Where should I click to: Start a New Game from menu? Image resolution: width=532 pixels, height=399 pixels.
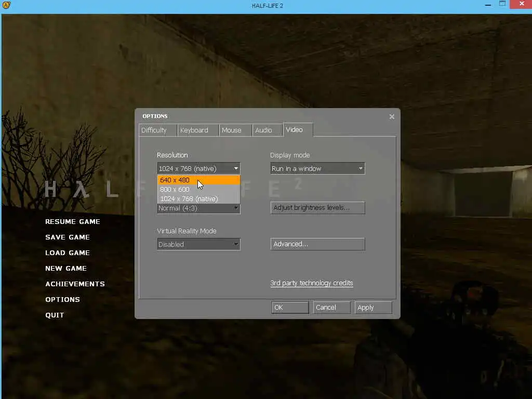coord(66,269)
